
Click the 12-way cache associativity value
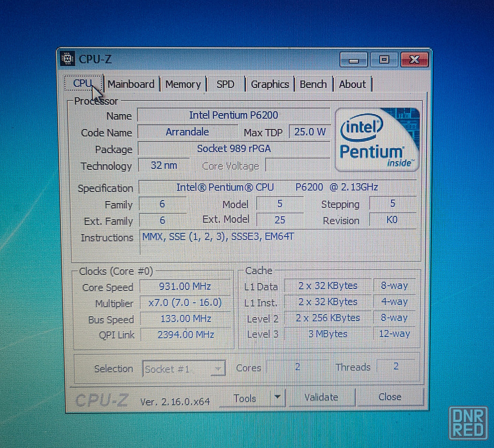(394, 333)
